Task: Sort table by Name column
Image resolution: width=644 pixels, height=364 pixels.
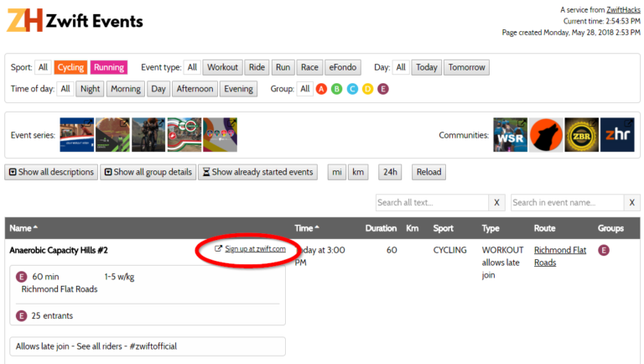Action: (x=23, y=228)
